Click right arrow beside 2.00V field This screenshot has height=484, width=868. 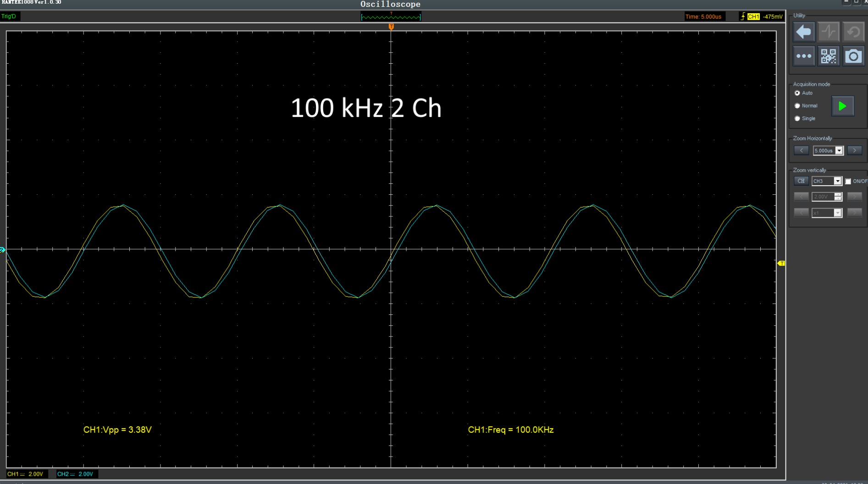(x=855, y=197)
